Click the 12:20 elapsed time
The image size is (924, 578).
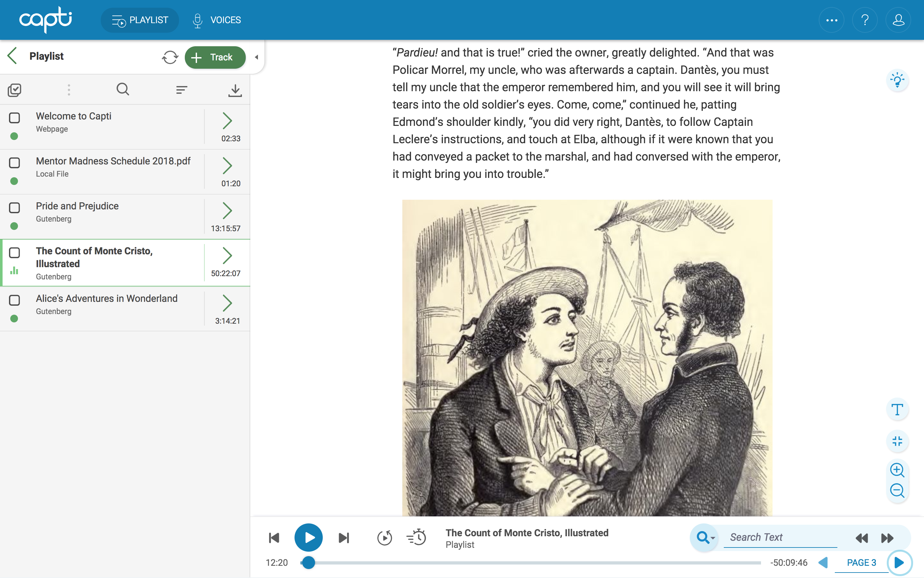point(277,563)
